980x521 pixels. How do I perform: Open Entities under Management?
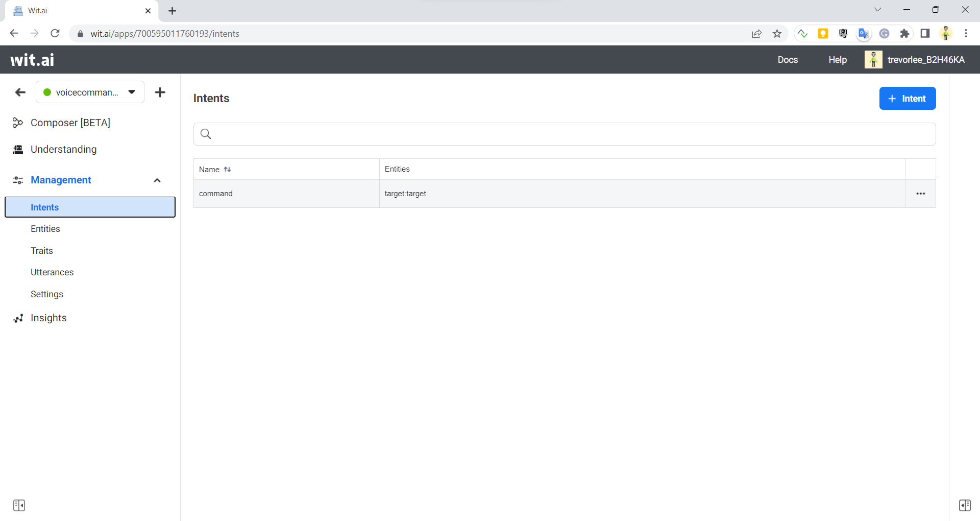point(45,229)
